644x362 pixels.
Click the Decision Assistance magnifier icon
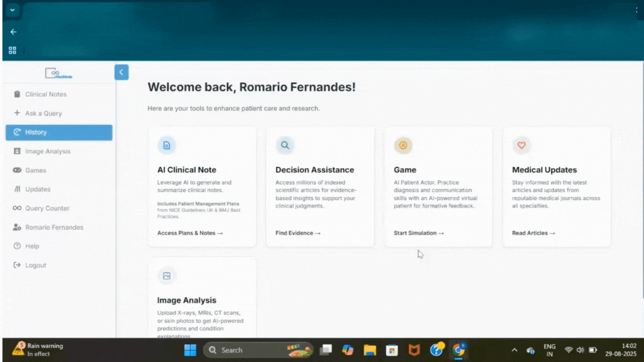285,145
